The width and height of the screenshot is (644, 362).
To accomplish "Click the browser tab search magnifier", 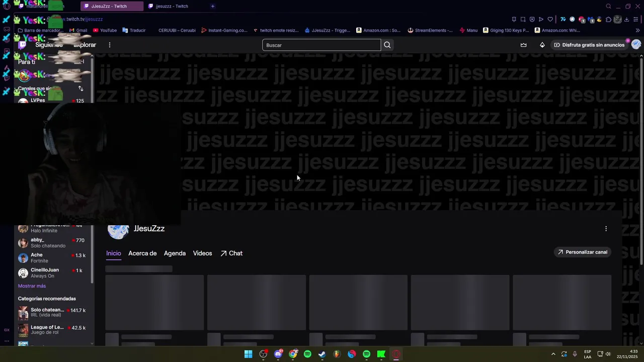I will click(608, 6).
